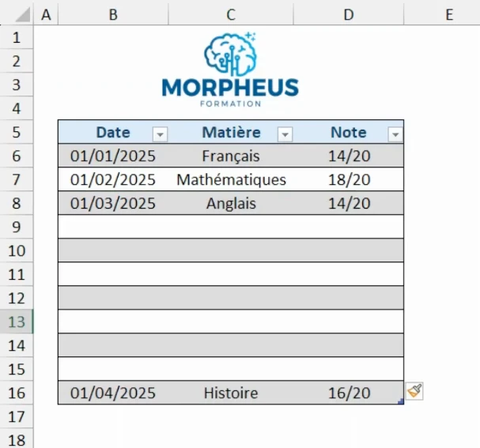Open the Note column filter dropdown
The height and width of the screenshot is (448, 480).
coord(395,134)
